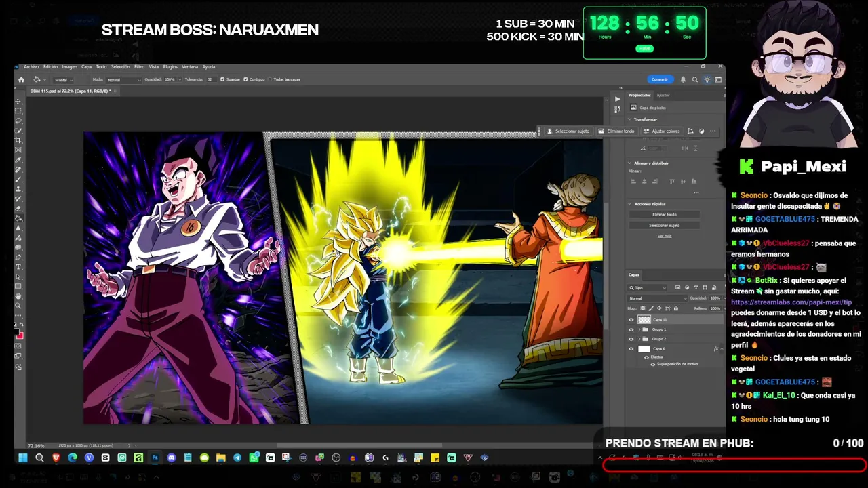Launch Brave browser from taskbar
The image size is (868, 488).
(56, 458)
